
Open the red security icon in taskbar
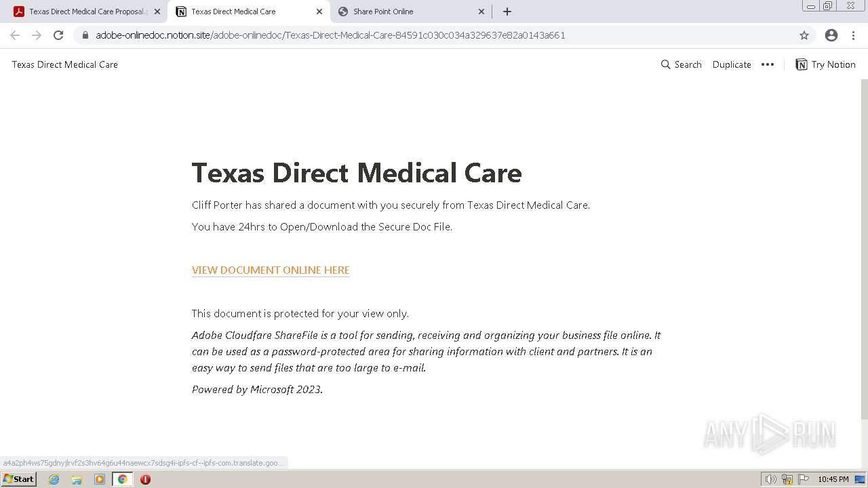coord(145,479)
